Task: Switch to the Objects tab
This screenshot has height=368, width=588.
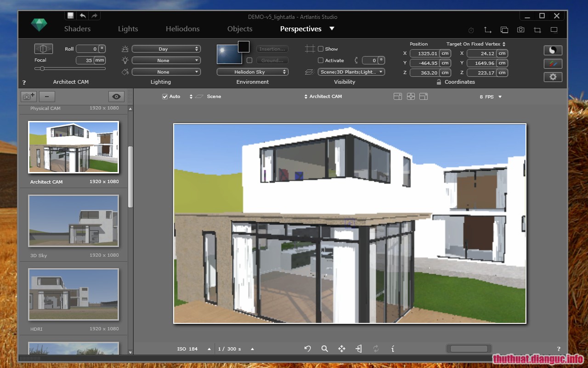Action: point(240,29)
